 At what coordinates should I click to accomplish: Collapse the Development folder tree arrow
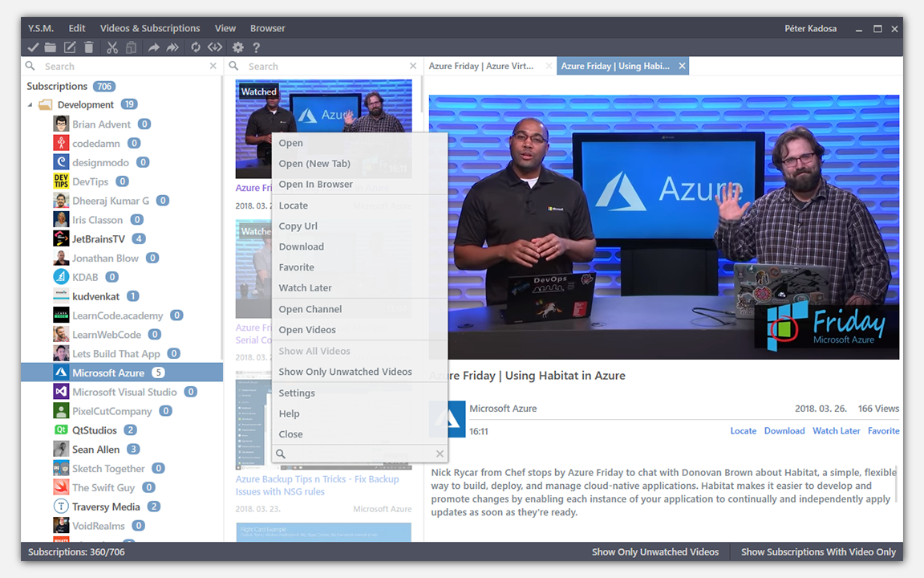[30, 105]
